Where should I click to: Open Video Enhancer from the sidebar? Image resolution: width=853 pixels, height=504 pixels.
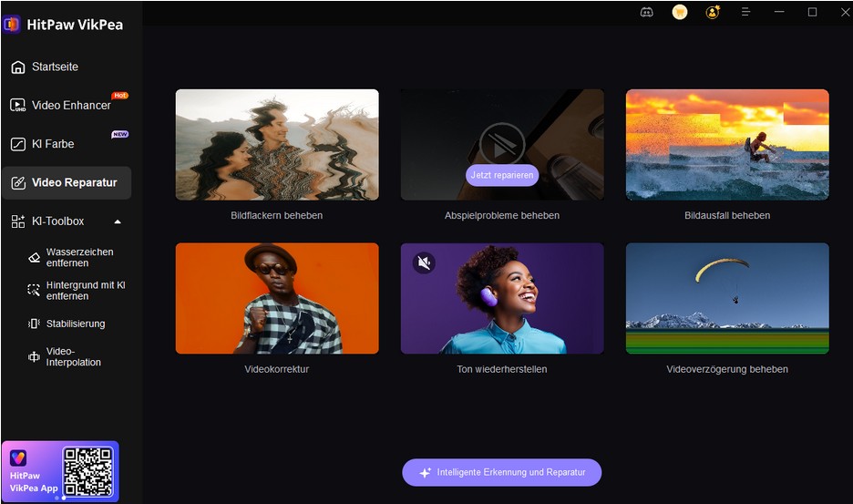(70, 105)
